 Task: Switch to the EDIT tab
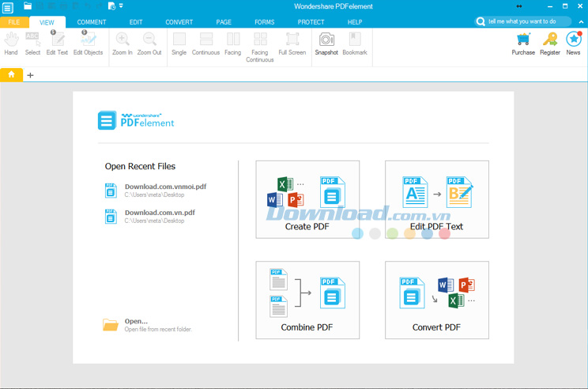(x=136, y=22)
